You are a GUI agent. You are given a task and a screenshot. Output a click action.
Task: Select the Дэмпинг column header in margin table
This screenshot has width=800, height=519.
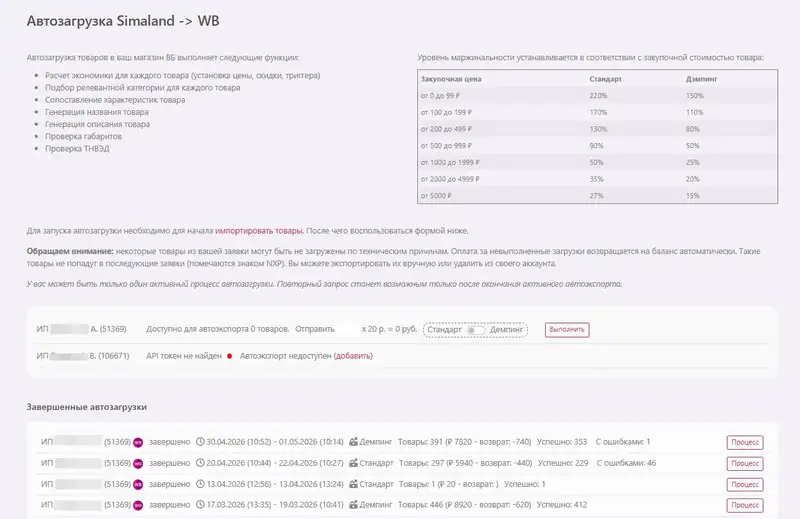click(x=702, y=79)
